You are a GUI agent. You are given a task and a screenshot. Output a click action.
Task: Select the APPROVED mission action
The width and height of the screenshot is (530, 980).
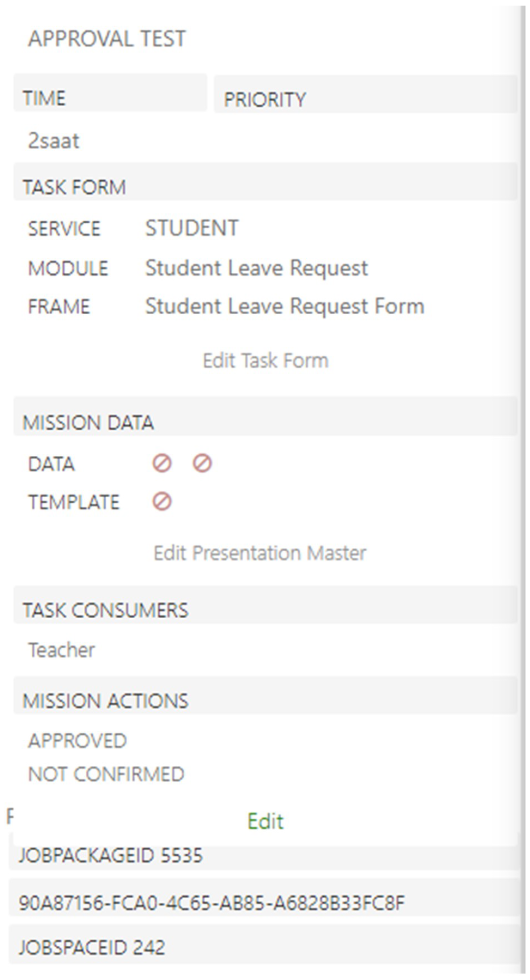(77, 741)
